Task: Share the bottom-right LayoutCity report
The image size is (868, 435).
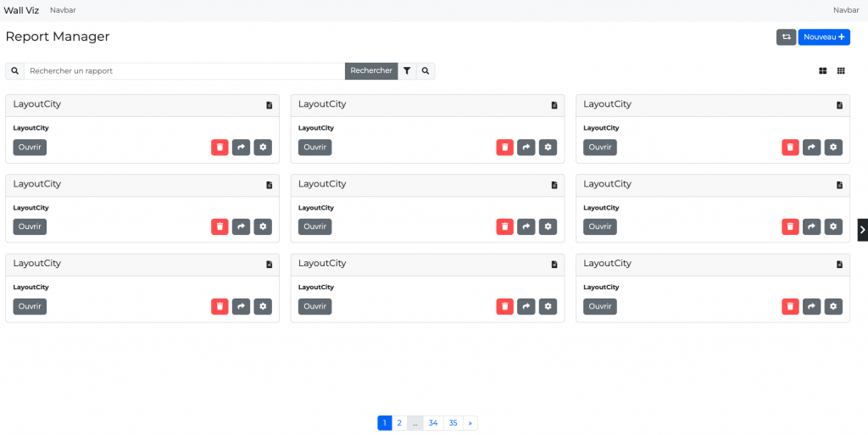Action: pyautogui.click(x=811, y=307)
